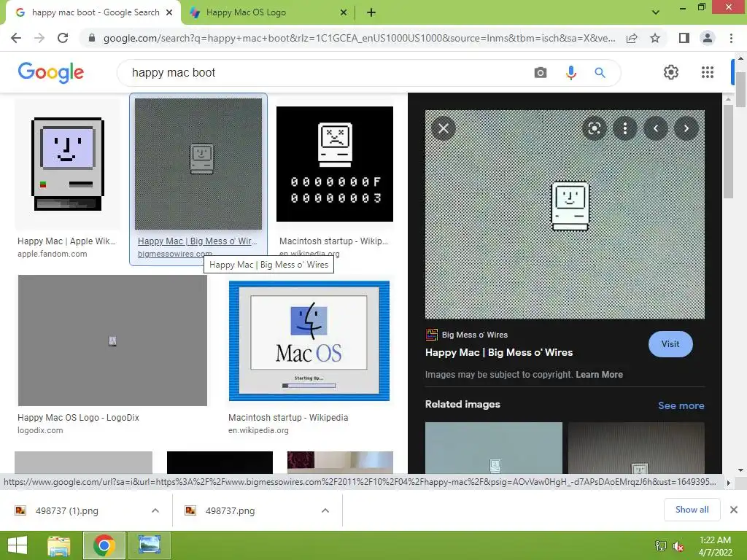Open preview panel more options dots
This screenshot has width=747, height=560.
(625, 128)
